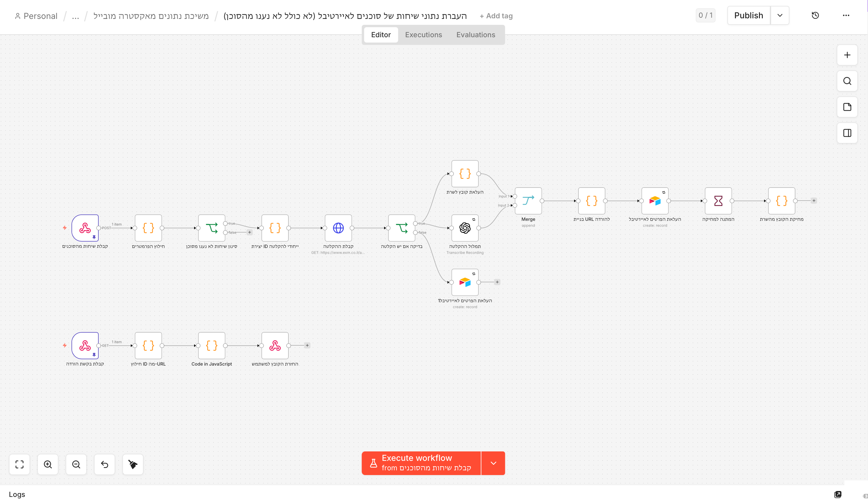Open Execute workflow trigger dropdown chevron
This screenshot has height=504, width=868.
[x=493, y=463]
